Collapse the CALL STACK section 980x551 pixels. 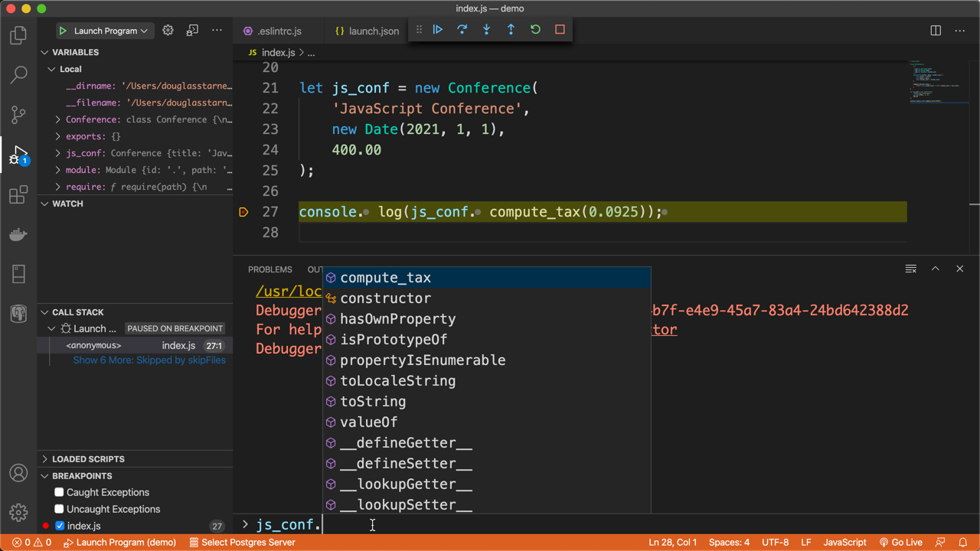[44, 312]
